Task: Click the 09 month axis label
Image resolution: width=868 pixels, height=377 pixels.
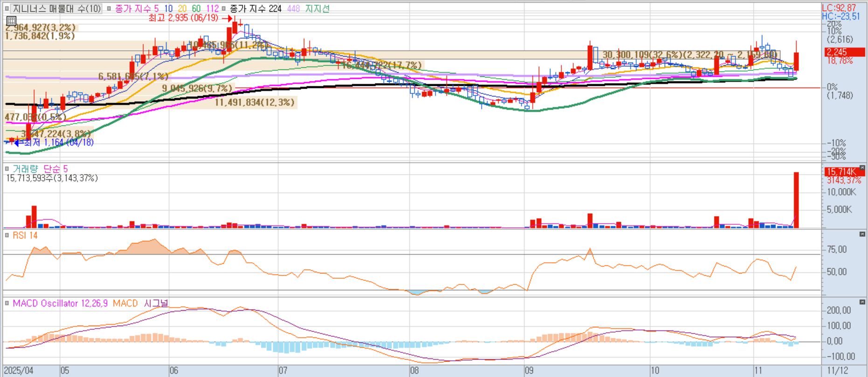Action: pyautogui.click(x=529, y=370)
